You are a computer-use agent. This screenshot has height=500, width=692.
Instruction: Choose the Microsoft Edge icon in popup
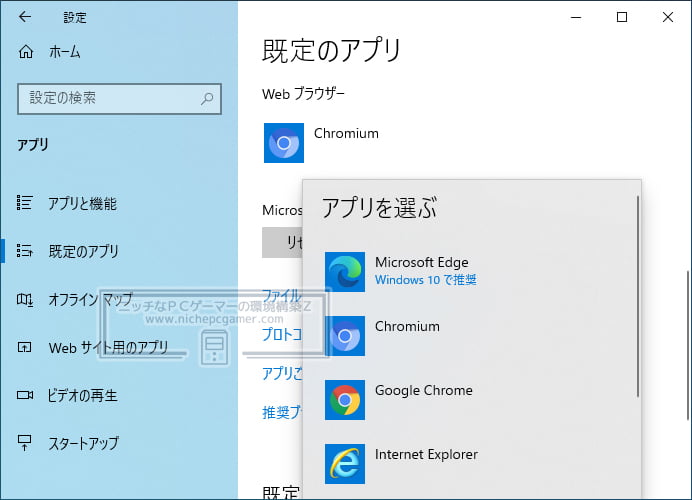(x=345, y=272)
